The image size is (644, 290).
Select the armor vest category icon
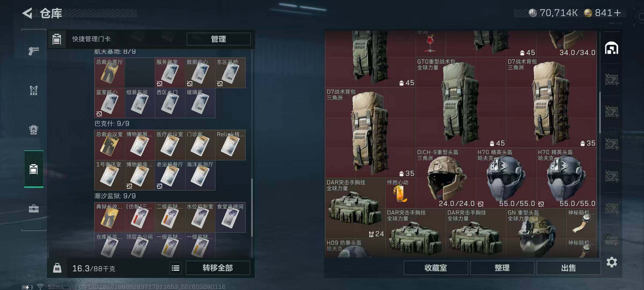pyautogui.click(x=34, y=90)
